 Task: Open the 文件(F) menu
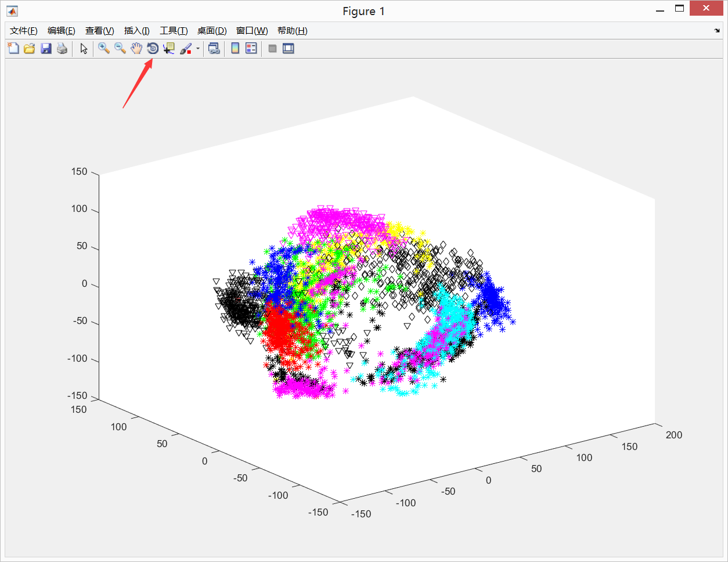(x=24, y=31)
